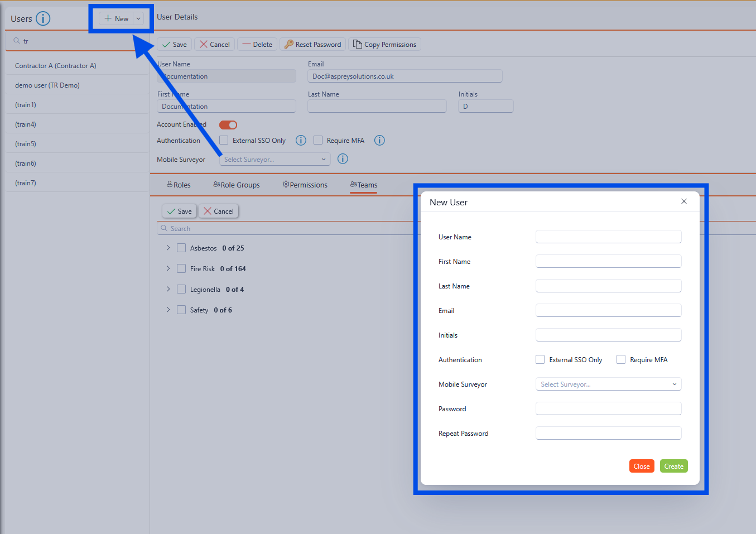Enable Require MFA in New User dialog
The width and height of the screenshot is (756, 534).
coord(621,360)
